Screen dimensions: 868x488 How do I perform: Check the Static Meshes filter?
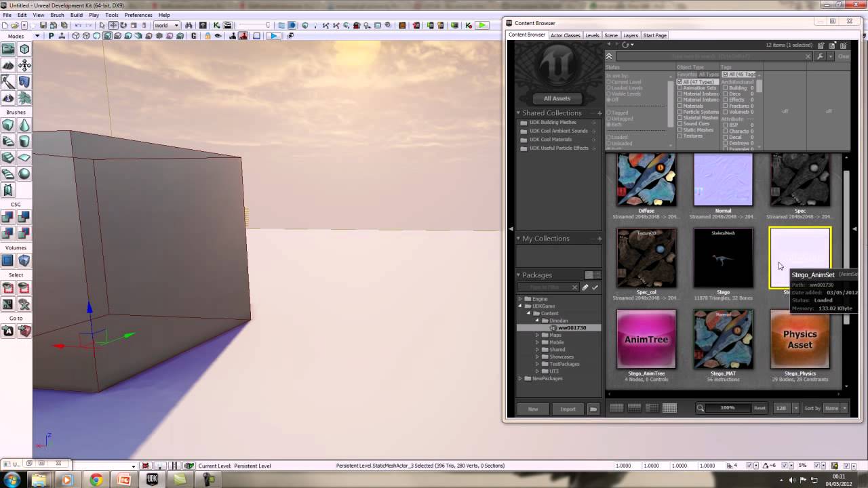tap(680, 130)
